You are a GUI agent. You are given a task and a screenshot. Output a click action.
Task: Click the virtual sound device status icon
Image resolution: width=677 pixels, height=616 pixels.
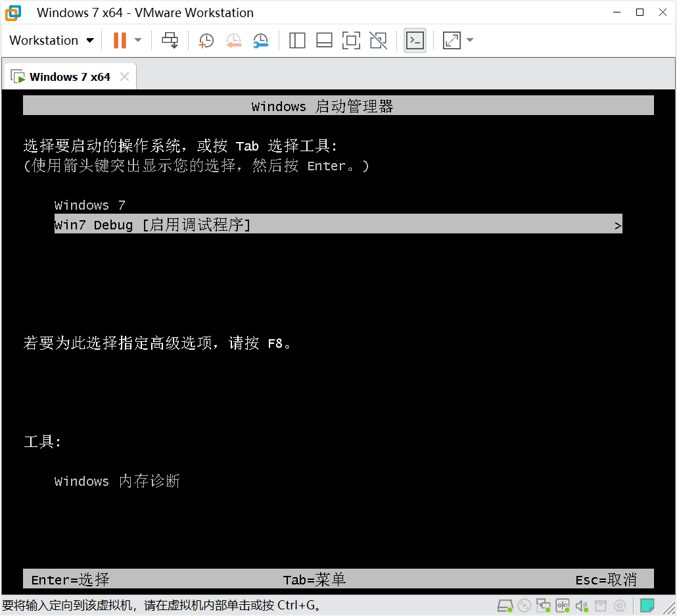point(582,605)
